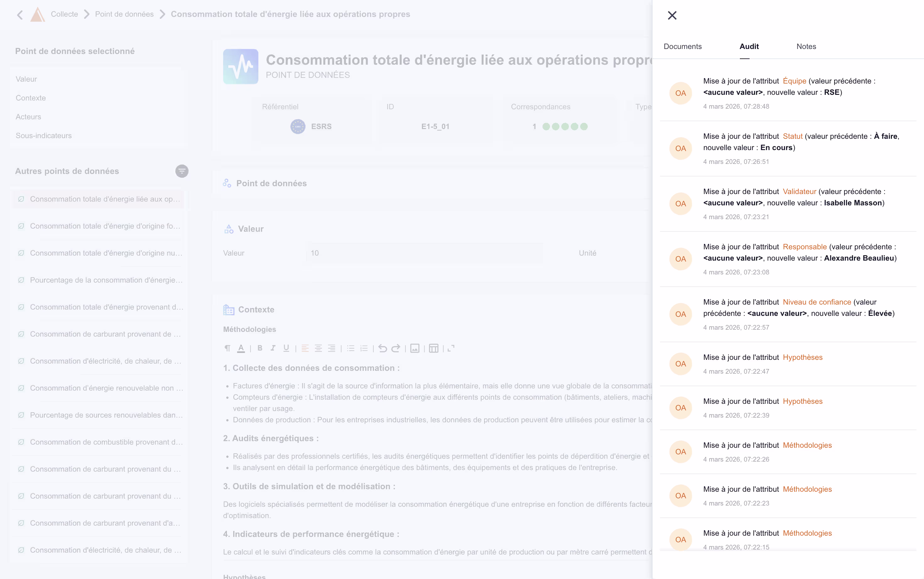Viewport: 924px width, 579px height.
Task: Click the undo arrow in editor toolbar
Action: 382,348
